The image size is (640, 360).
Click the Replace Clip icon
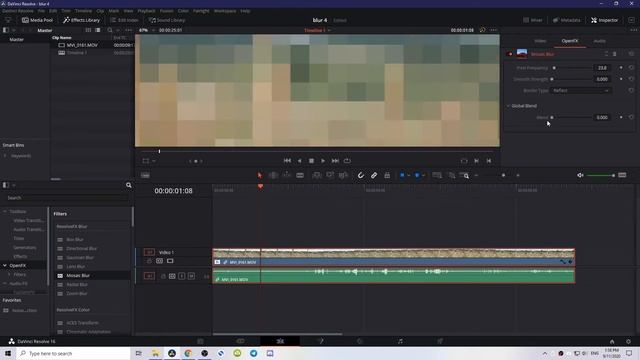click(x=343, y=176)
